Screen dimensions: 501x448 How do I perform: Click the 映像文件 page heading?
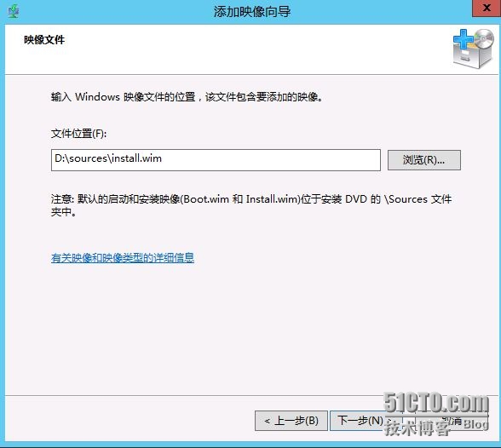(44, 40)
